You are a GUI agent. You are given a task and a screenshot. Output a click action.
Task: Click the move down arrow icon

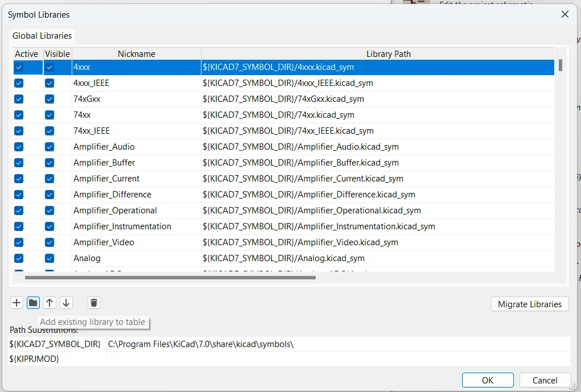66,303
